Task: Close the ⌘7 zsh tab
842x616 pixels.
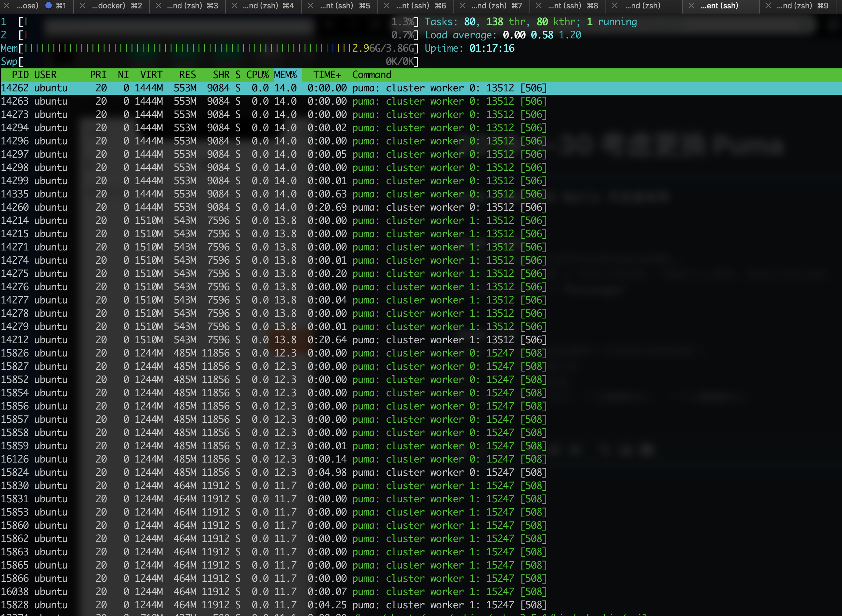Action: coord(463,6)
